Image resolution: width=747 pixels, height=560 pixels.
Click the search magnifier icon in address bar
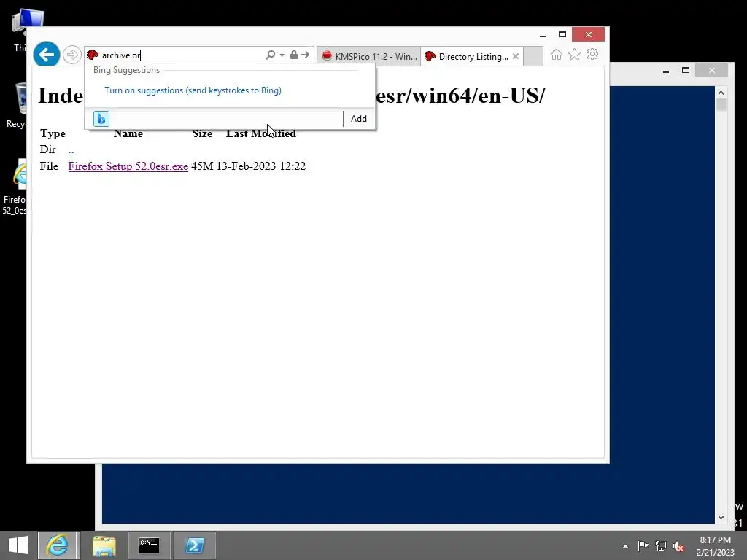click(270, 55)
